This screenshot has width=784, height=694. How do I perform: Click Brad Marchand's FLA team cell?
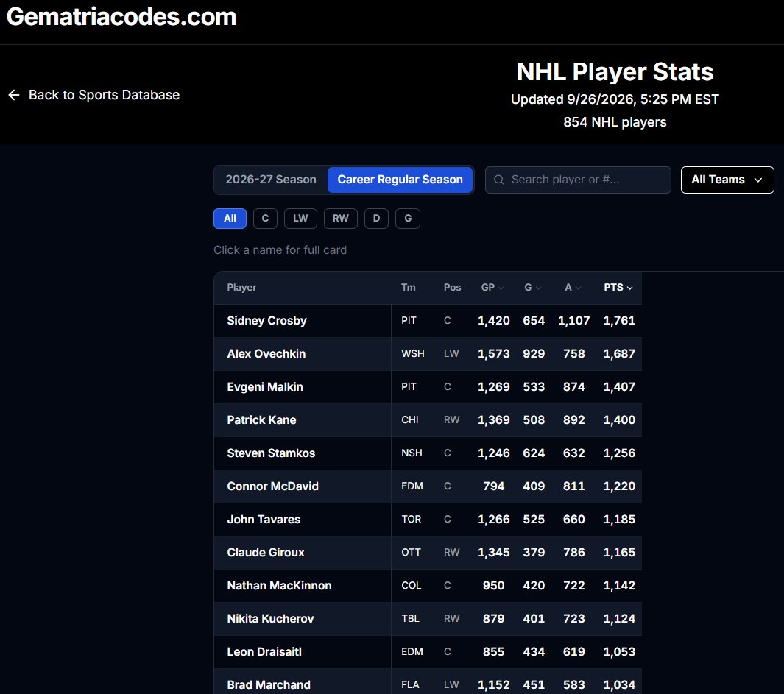(410, 684)
